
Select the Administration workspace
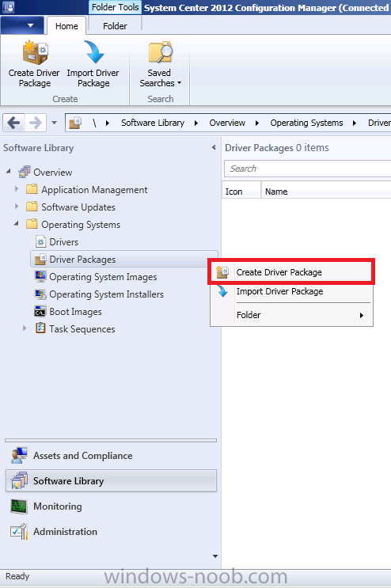(111, 531)
